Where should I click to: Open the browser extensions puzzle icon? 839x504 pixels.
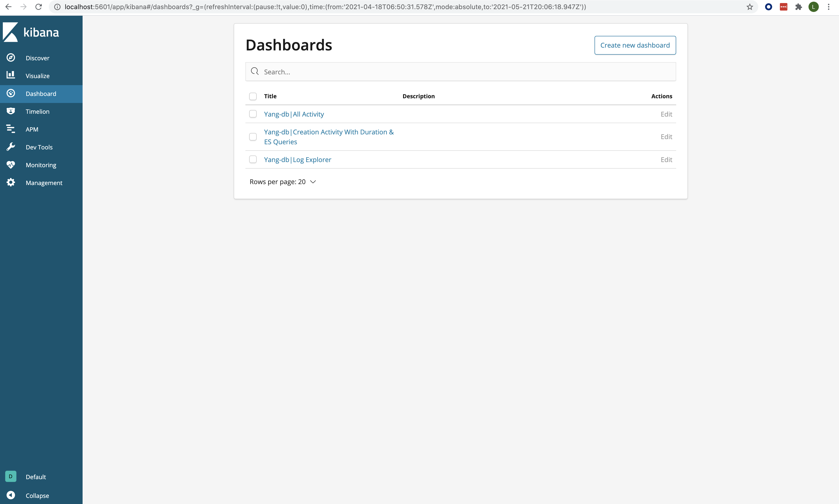(x=799, y=7)
